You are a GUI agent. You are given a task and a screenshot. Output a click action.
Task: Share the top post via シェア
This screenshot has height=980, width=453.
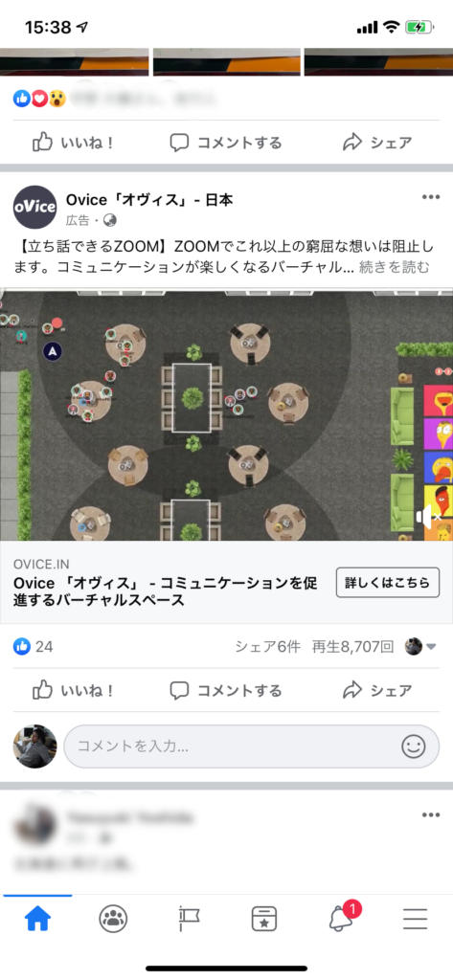tap(378, 143)
